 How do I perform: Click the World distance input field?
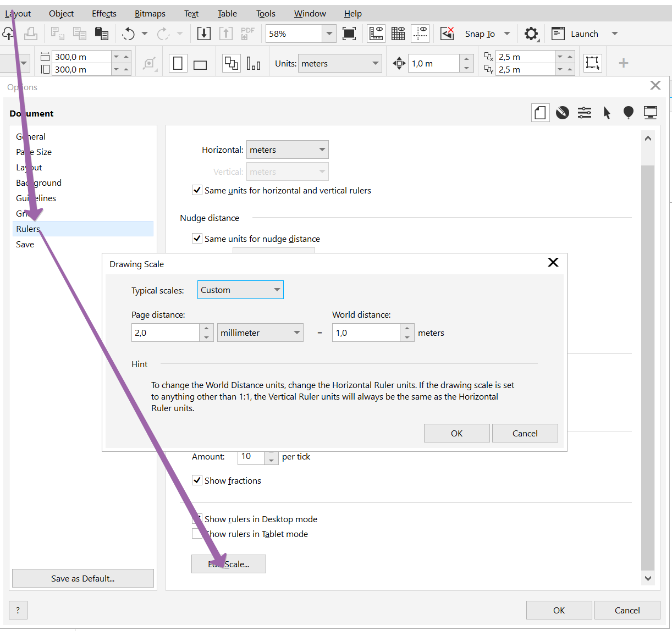click(366, 333)
